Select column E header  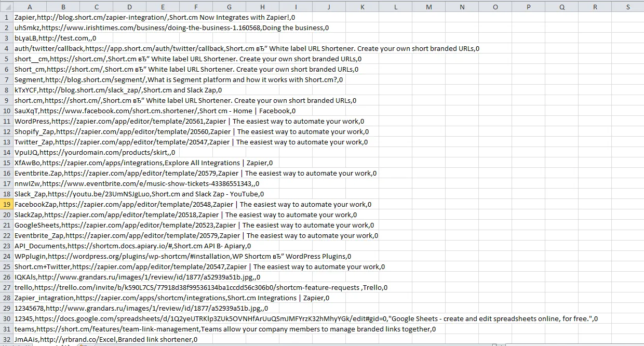tap(163, 7)
